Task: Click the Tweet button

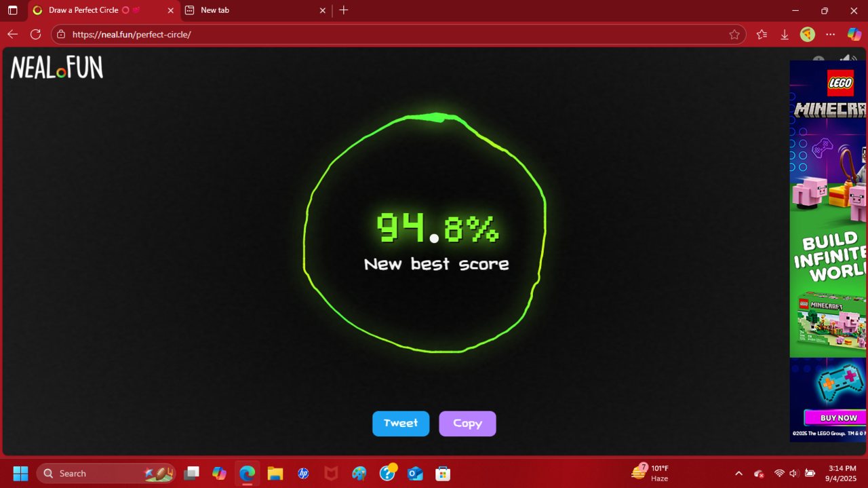Action: point(401,424)
